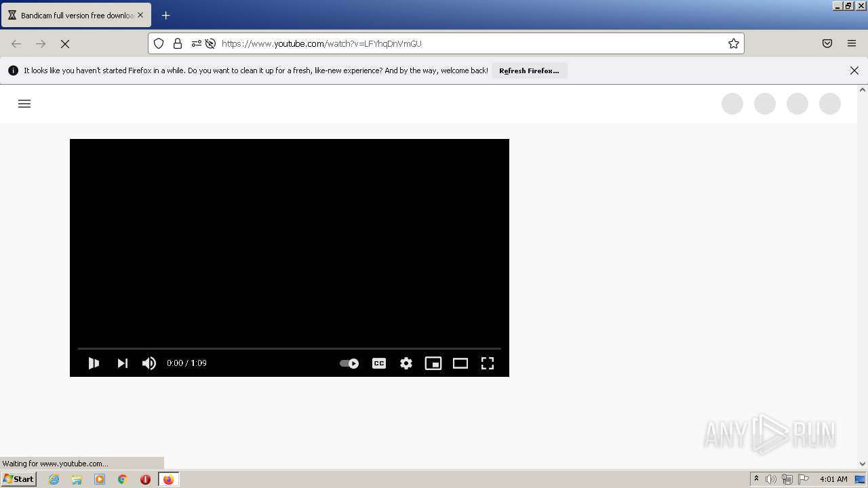This screenshot has height=488, width=868.
Task: Toggle closed captions CC
Action: click(379, 363)
